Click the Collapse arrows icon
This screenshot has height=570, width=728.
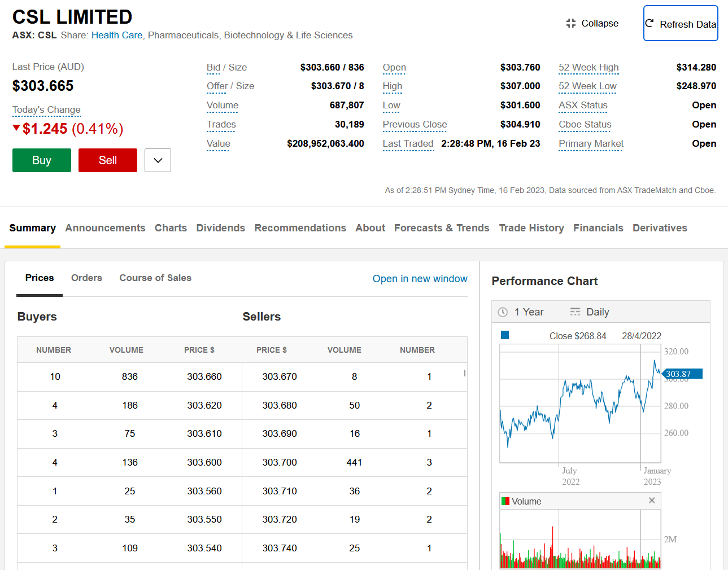coord(571,23)
